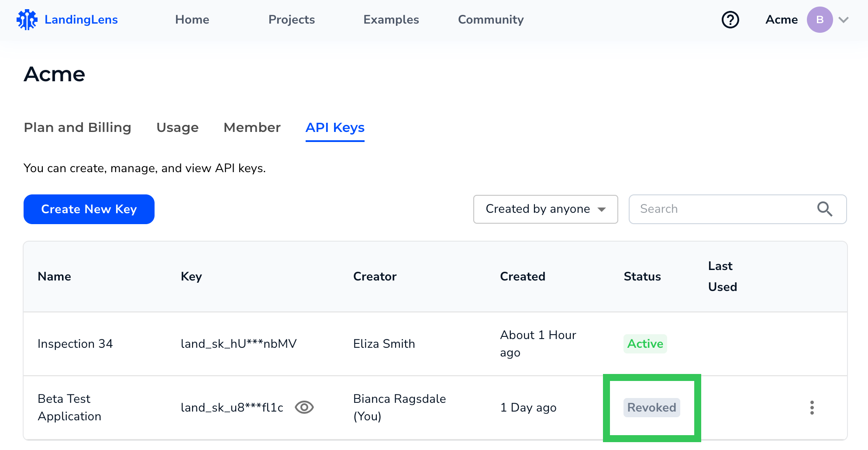Viewport: 868px width, 450px height.
Task: Visit the Community page
Action: tap(491, 20)
